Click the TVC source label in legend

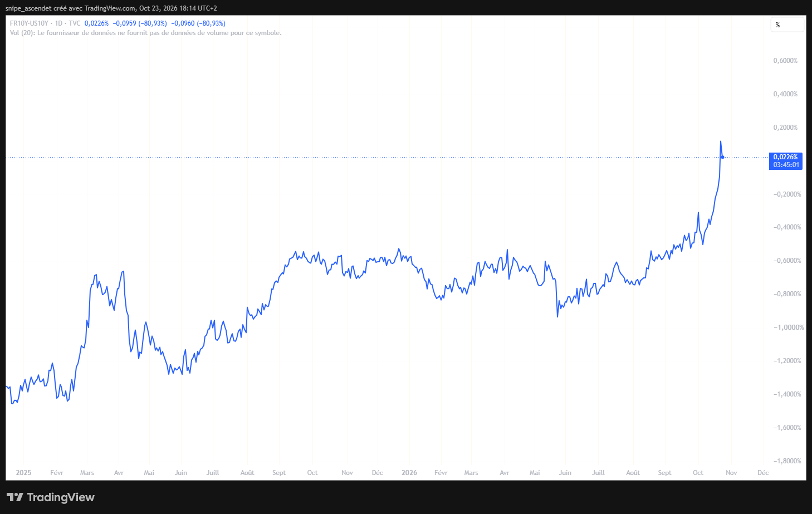click(x=75, y=23)
